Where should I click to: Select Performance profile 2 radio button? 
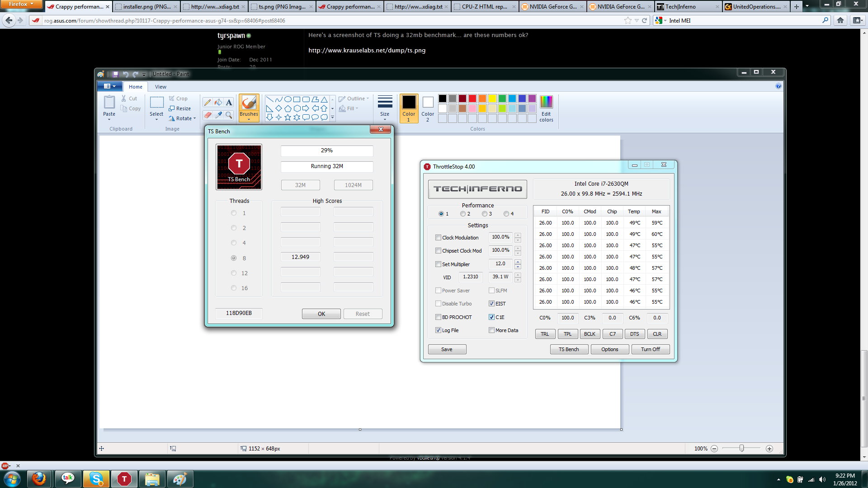click(x=463, y=214)
